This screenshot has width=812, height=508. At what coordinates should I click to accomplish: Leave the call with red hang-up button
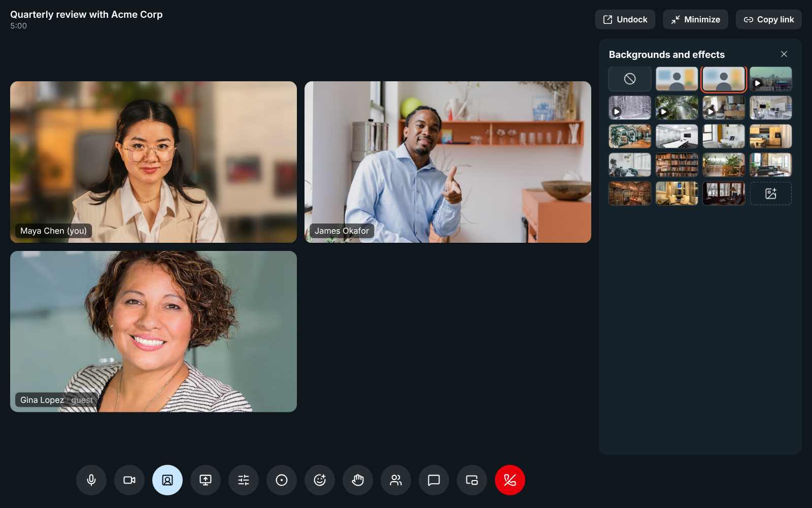pyautogui.click(x=510, y=480)
